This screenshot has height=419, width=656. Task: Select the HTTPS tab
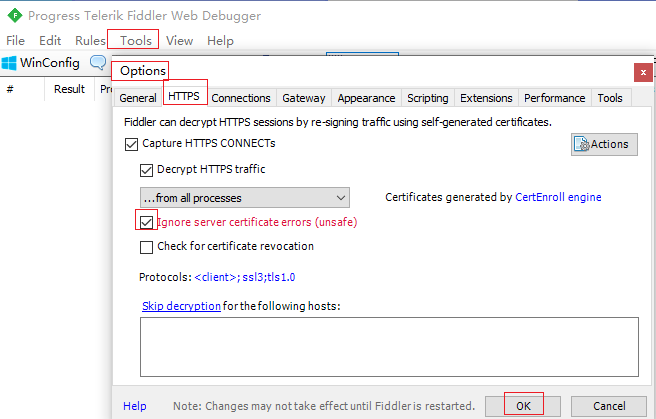point(184,96)
